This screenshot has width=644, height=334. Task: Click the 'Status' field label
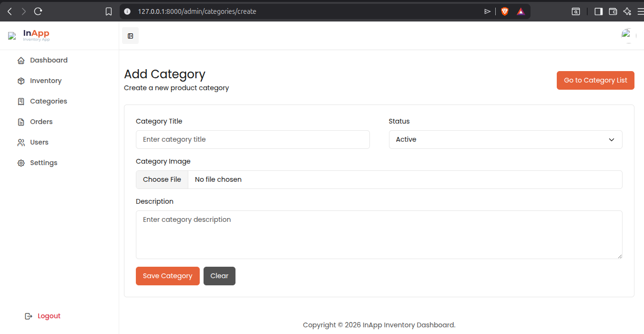(x=399, y=121)
